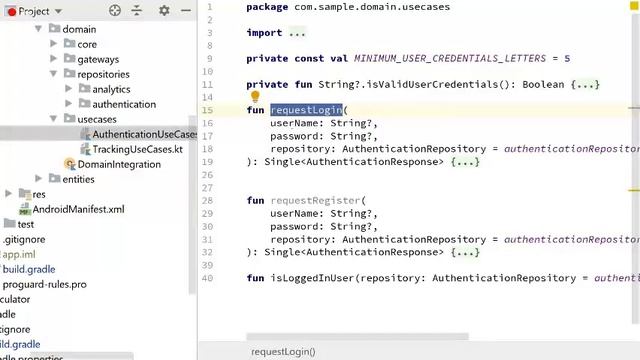Collapse the usecases folder arrow
This screenshot has height=360, width=640.
(53, 118)
